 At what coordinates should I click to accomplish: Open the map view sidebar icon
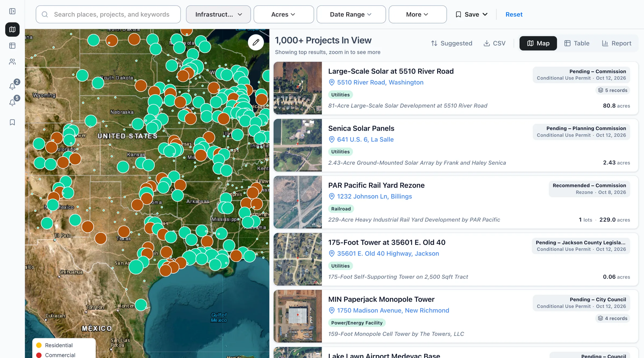tap(12, 29)
